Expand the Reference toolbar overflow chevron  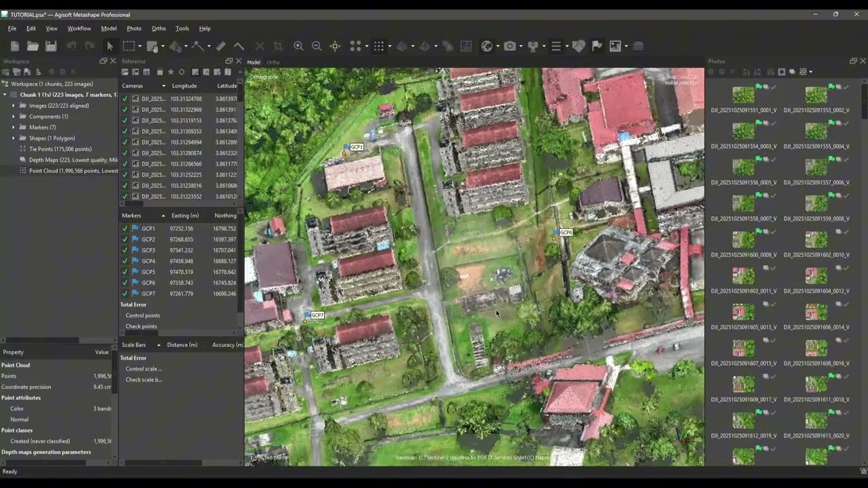(239, 72)
